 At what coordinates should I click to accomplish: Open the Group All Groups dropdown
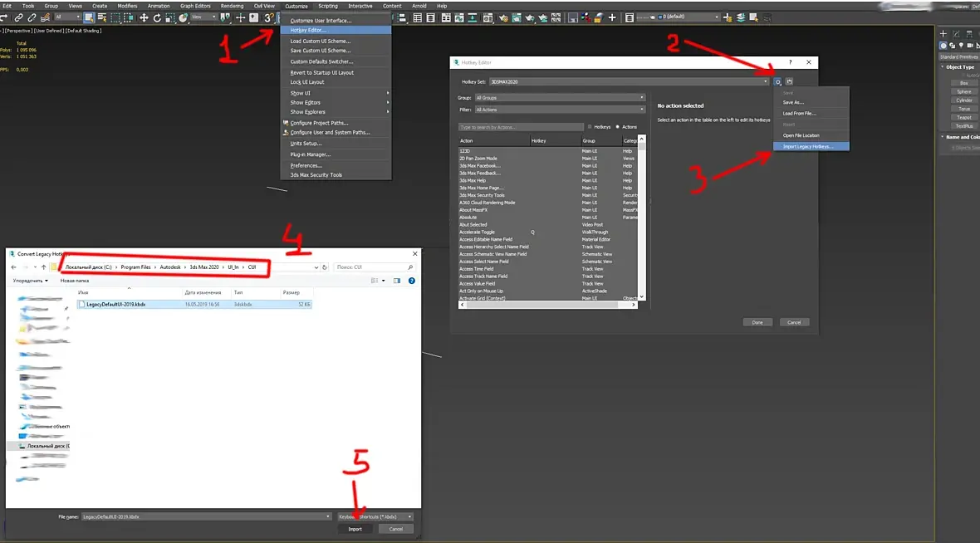(560, 97)
